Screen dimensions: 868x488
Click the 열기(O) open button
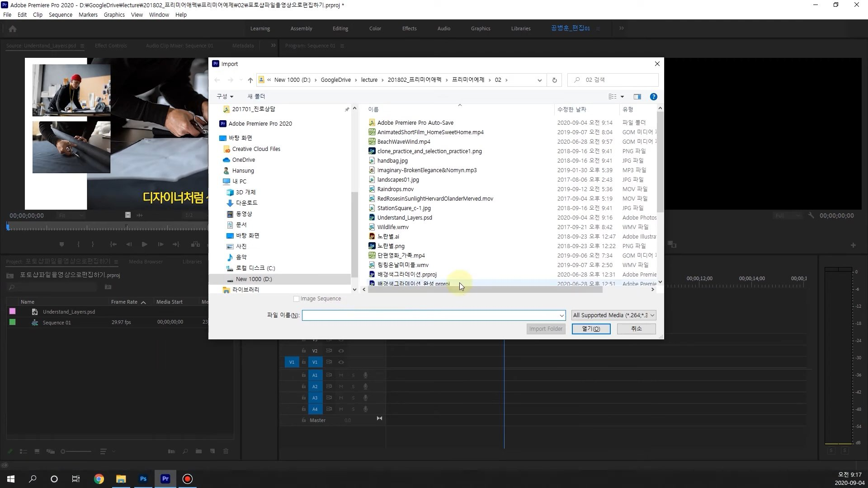tap(591, 329)
